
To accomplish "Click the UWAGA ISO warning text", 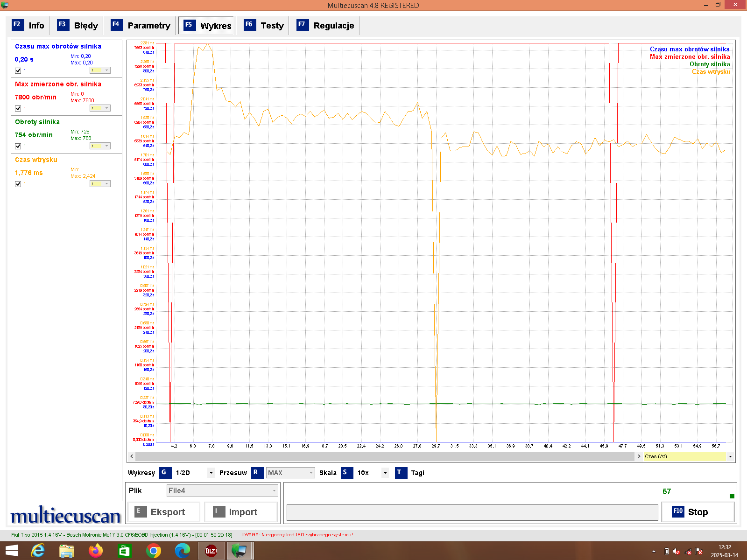I will tap(297, 535).
